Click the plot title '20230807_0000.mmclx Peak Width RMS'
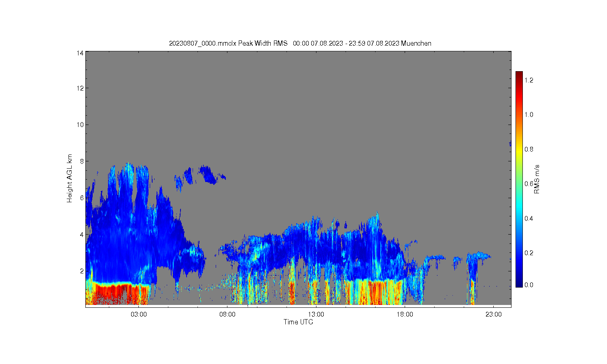The image size is (607, 364). (228, 43)
